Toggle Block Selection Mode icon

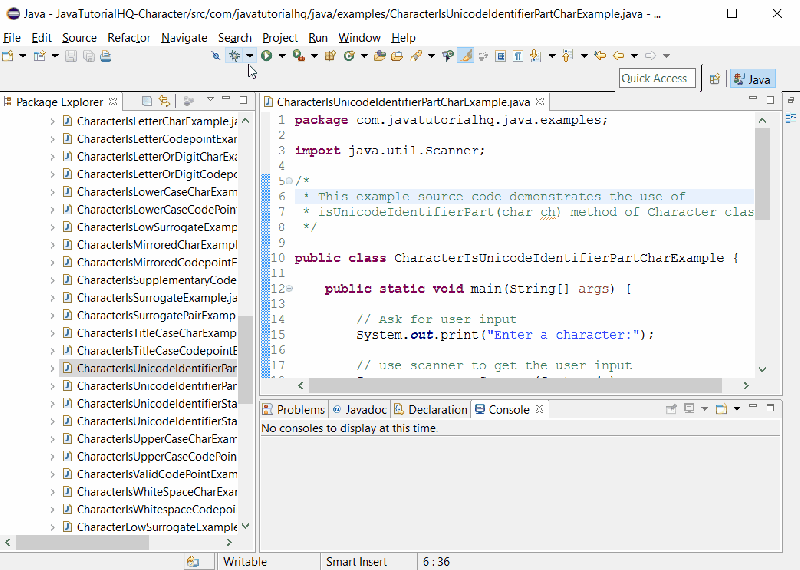[501, 56]
